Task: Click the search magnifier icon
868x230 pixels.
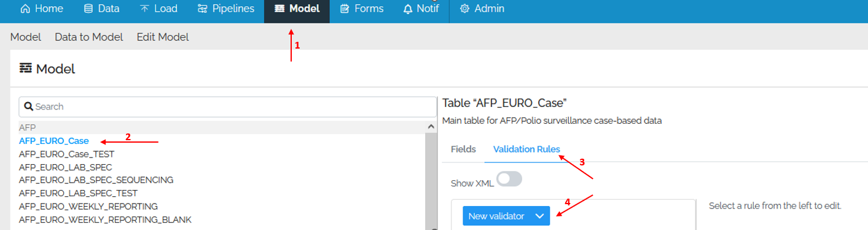Action: pos(28,106)
